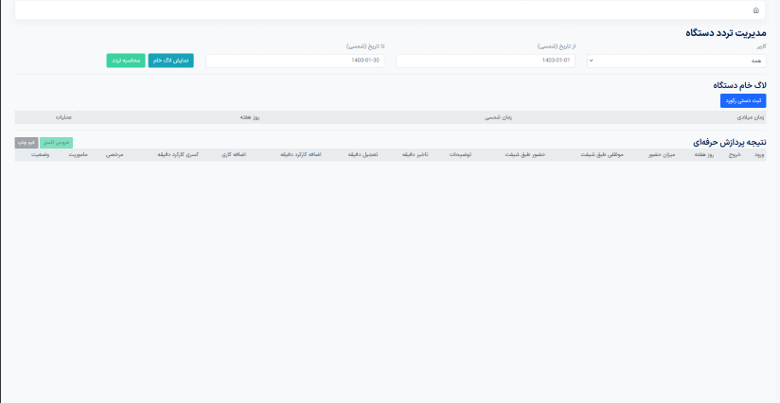780x403 pixels.
Task: Click the مدیریت تردد دستگاه page heading
Action: [x=726, y=33]
